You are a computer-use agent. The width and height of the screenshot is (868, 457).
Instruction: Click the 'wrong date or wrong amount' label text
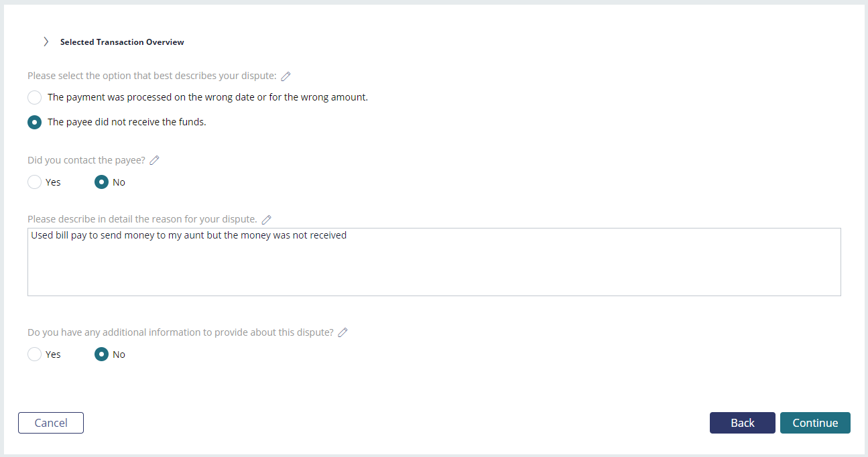(208, 97)
